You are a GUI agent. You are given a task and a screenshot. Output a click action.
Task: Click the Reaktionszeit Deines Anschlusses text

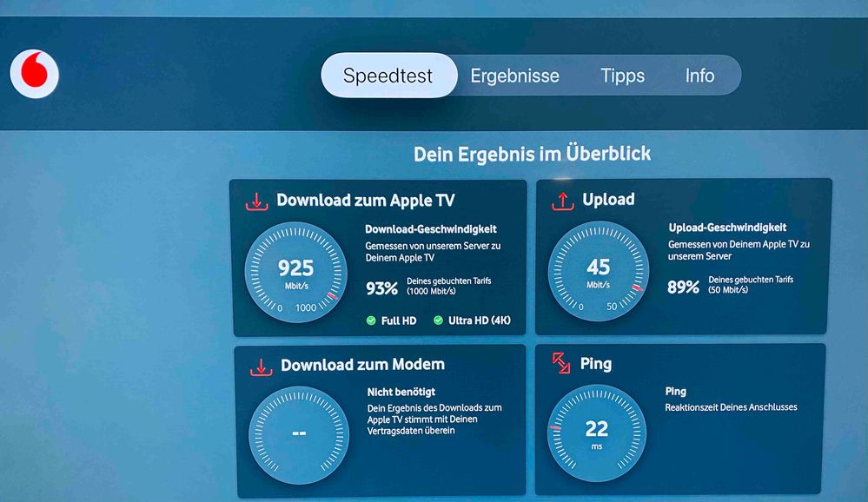[732, 406]
